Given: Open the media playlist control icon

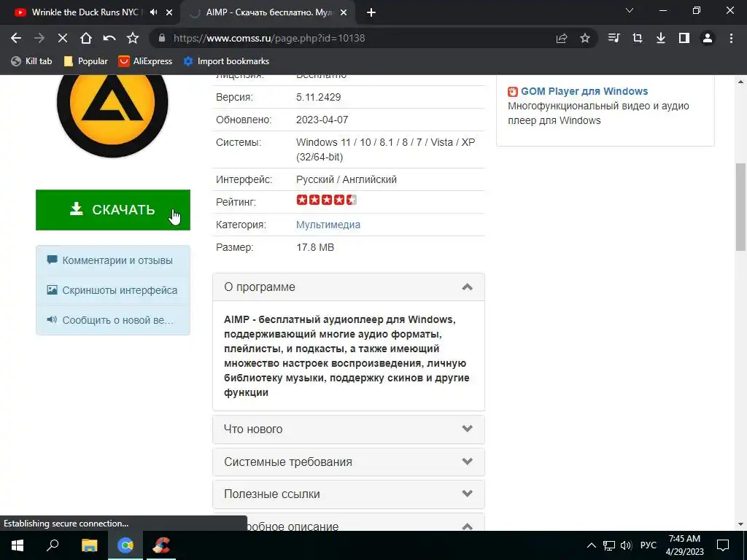Looking at the screenshot, I should pyautogui.click(x=614, y=38).
